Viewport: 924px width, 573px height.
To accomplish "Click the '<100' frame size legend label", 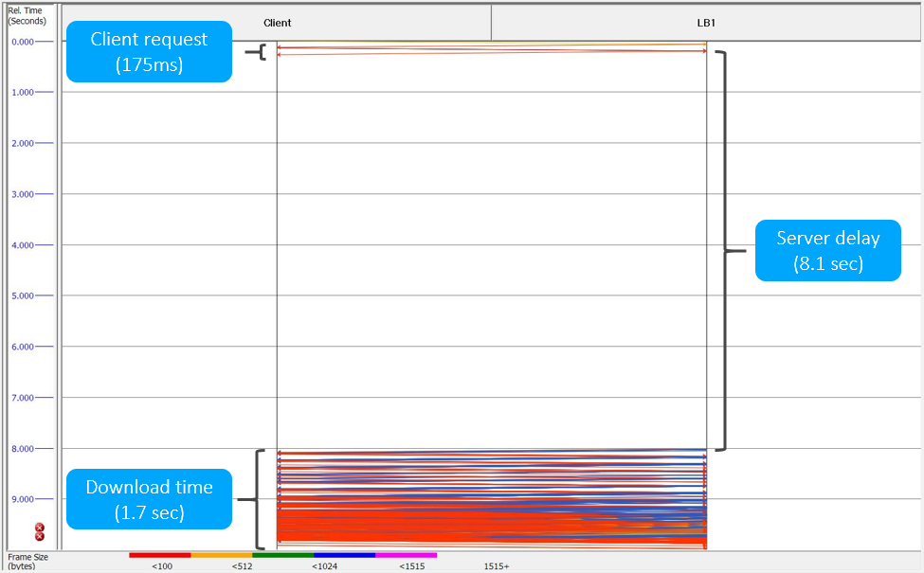I will [162, 566].
